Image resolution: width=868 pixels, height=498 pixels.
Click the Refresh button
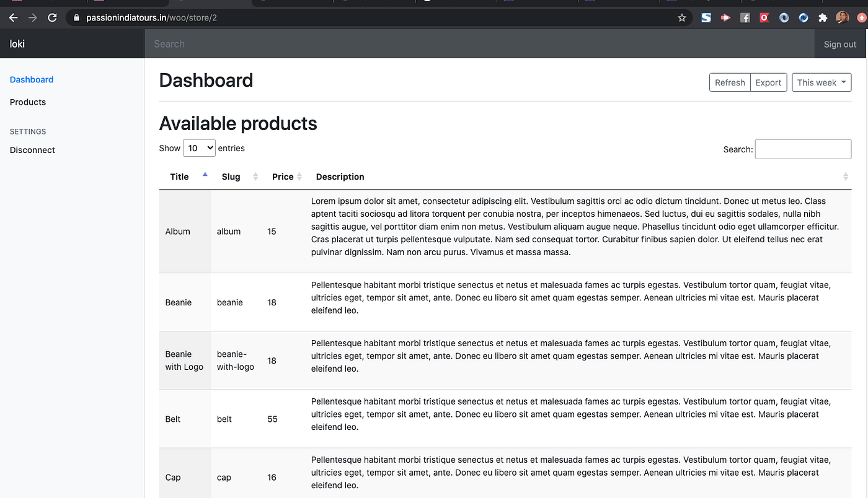click(x=730, y=82)
